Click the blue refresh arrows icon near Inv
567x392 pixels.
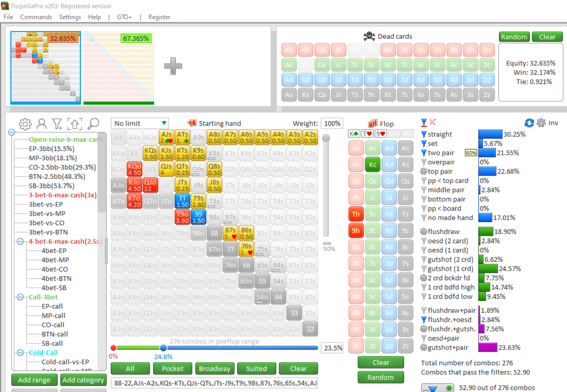click(x=529, y=123)
